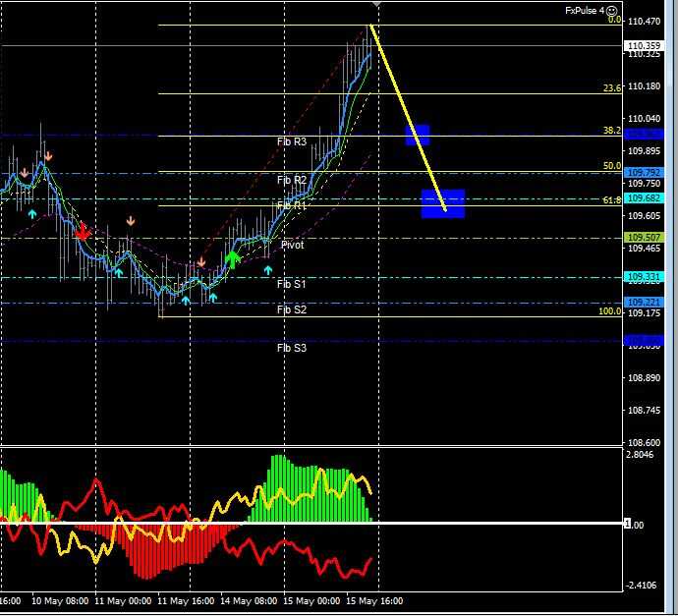The image size is (678, 616).
Task: Click the gray chart shift triangle at top
Action: click(x=376, y=4)
